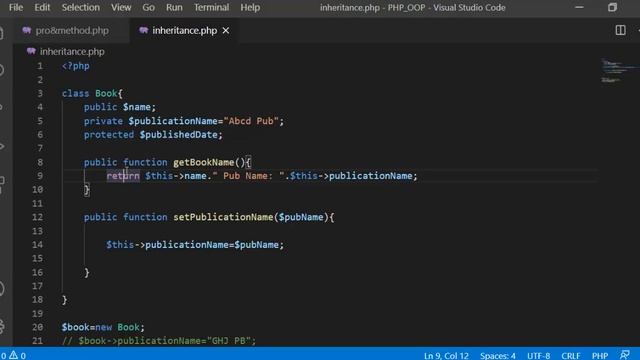
Task: Click Spaces: 4 indentation setting
Action: pos(498,356)
